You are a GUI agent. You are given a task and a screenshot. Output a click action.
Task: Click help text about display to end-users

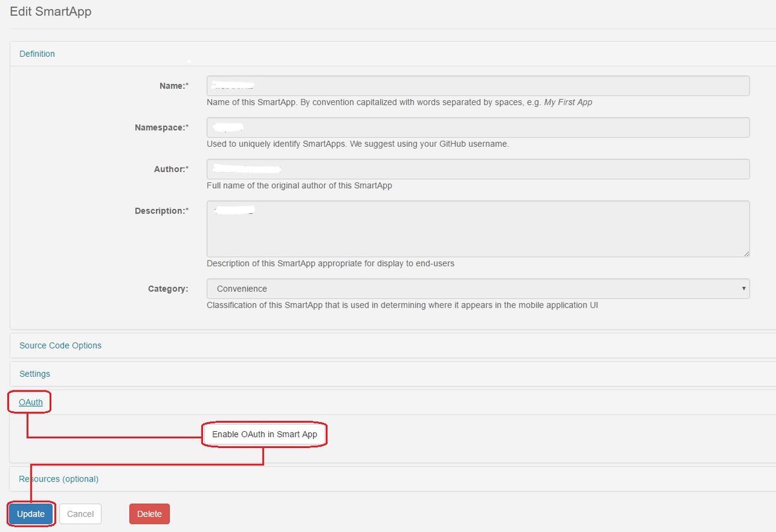pos(330,264)
